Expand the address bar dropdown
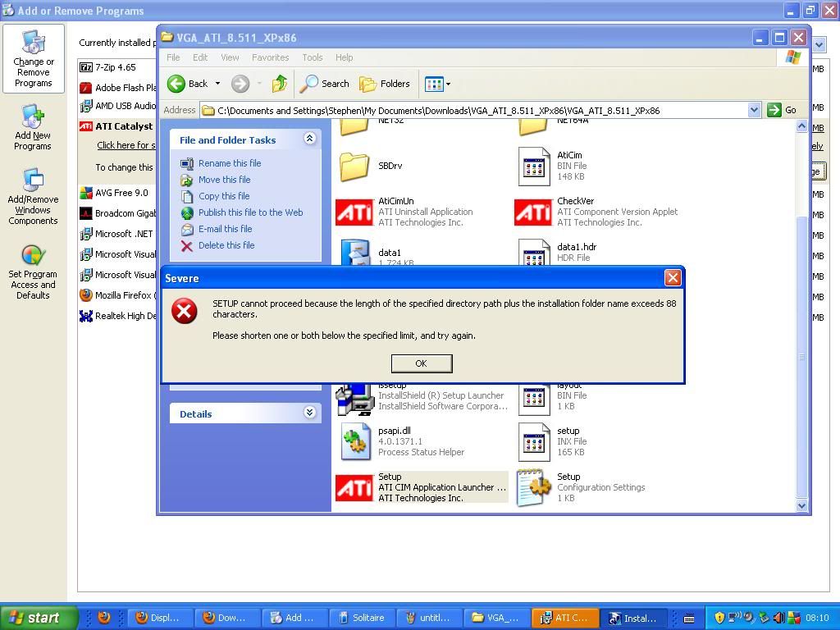 pos(755,111)
